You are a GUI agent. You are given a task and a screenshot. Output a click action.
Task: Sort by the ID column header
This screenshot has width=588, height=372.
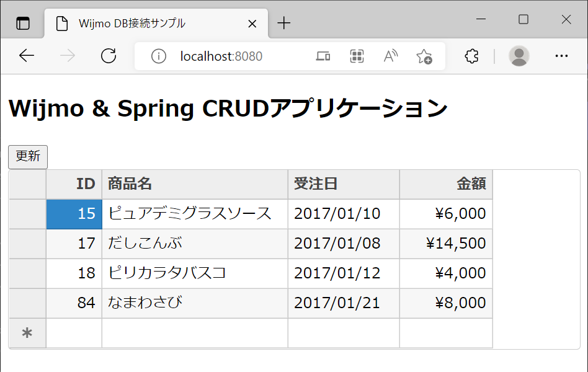coord(74,184)
